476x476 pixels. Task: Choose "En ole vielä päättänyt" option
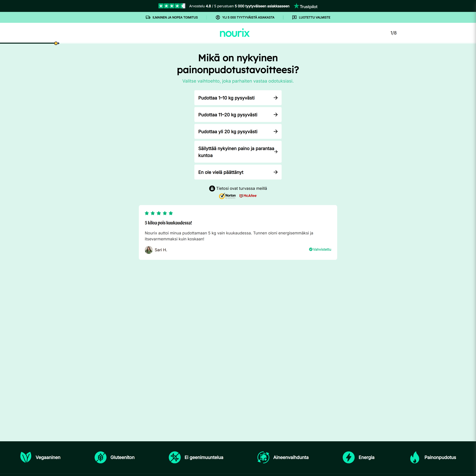coord(238,172)
